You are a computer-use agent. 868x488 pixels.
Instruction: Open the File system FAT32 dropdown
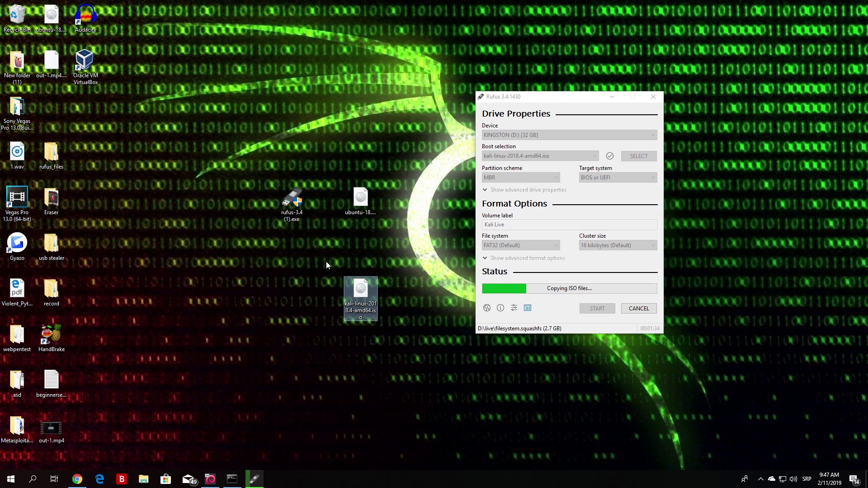[x=521, y=245]
